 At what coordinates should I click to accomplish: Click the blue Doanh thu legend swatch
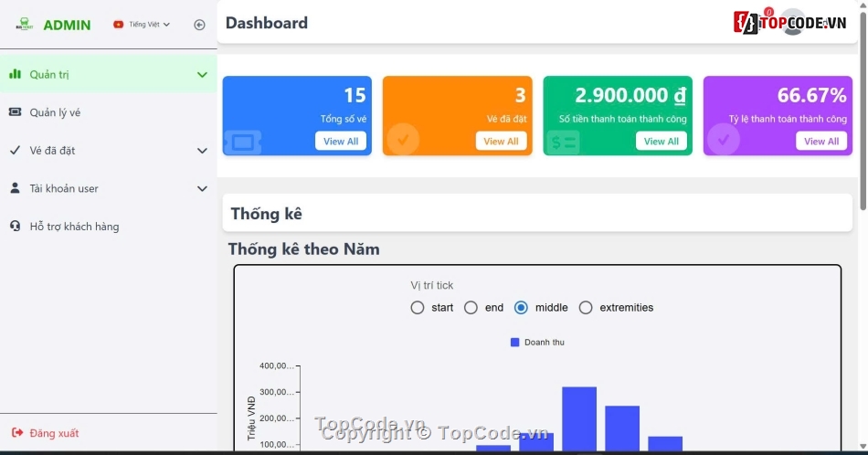514,343
